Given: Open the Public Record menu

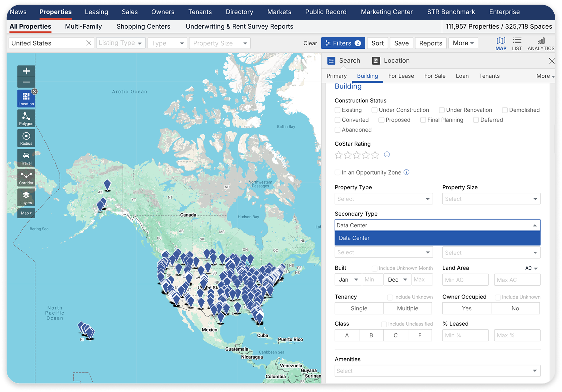Looking at the screenshot, I should pos(326,12).
